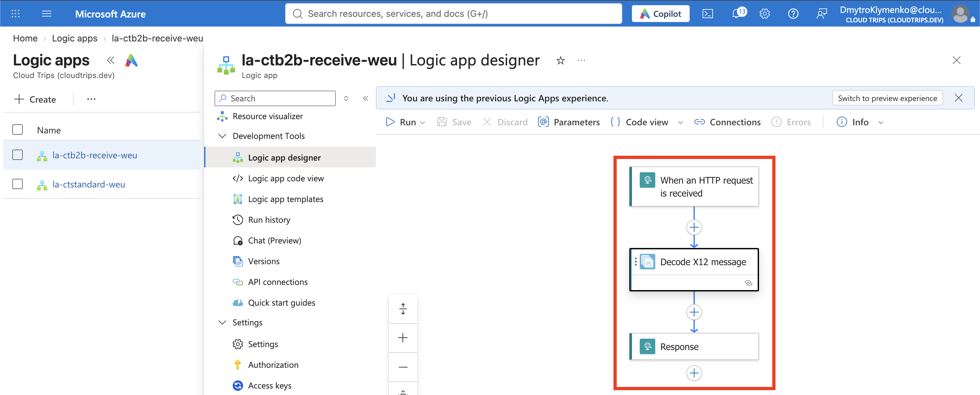This screenshot has width=980, height=395.
Task: Open the portal hamburger menu
Action: click(46, 14)
